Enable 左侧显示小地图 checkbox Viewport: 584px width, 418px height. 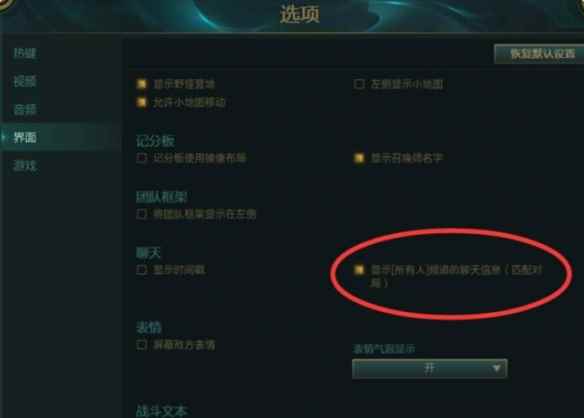click(358, 84)
